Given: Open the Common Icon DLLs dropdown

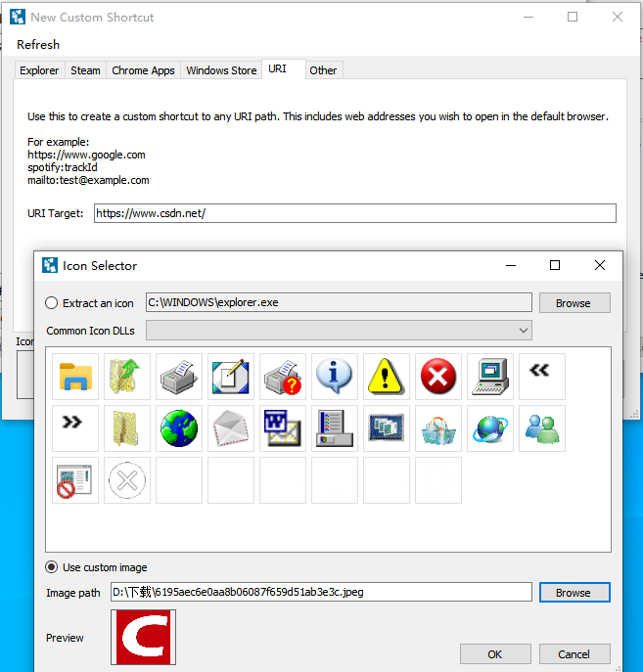Looking at the screenshot, I should 339,331.
